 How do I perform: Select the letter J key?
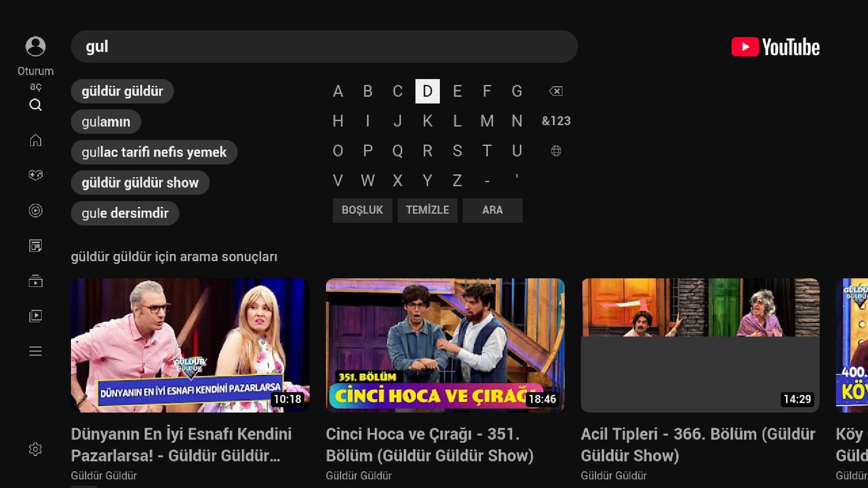click(398, 121)
